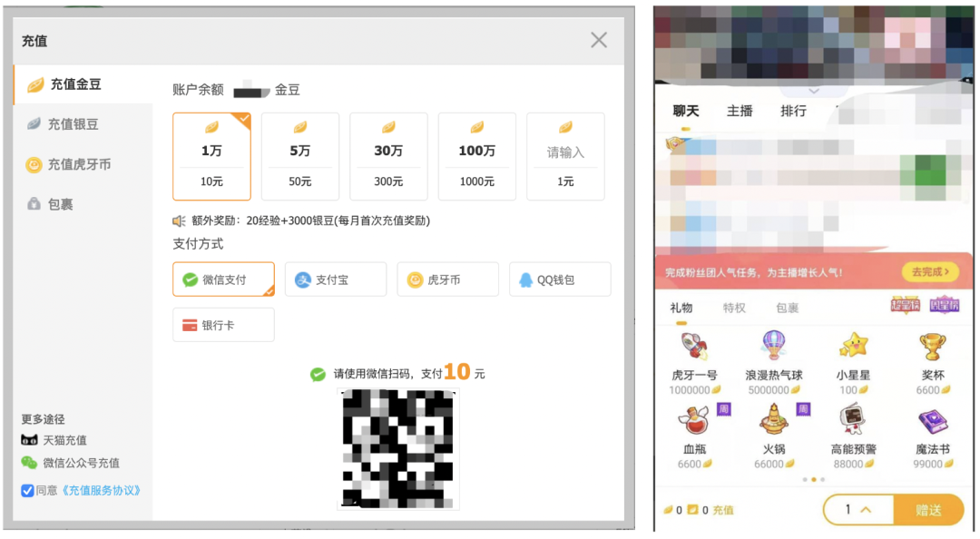Expand the gift quantity selector arrow

click(866, 510)
